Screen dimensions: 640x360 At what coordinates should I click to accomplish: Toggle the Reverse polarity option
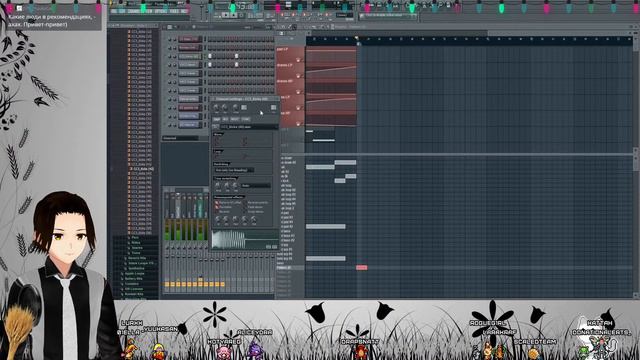point(256,202)
